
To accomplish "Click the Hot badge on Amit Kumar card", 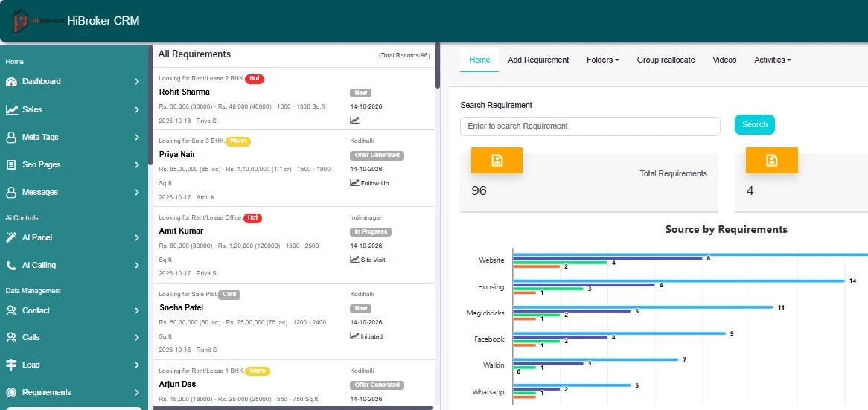I will coord(252,218).
